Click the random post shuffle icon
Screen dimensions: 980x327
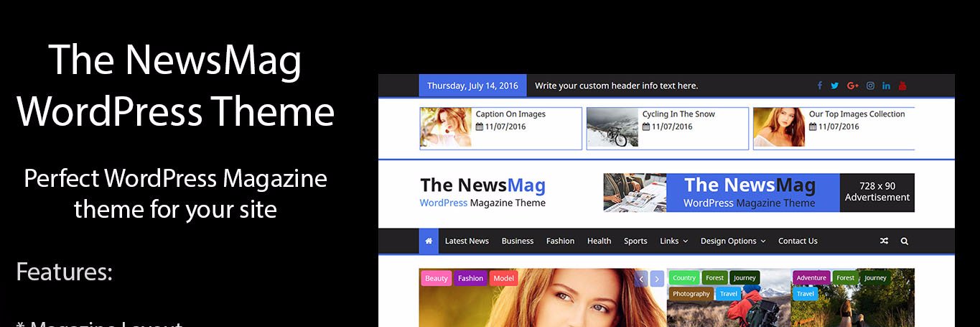[884, 241]
